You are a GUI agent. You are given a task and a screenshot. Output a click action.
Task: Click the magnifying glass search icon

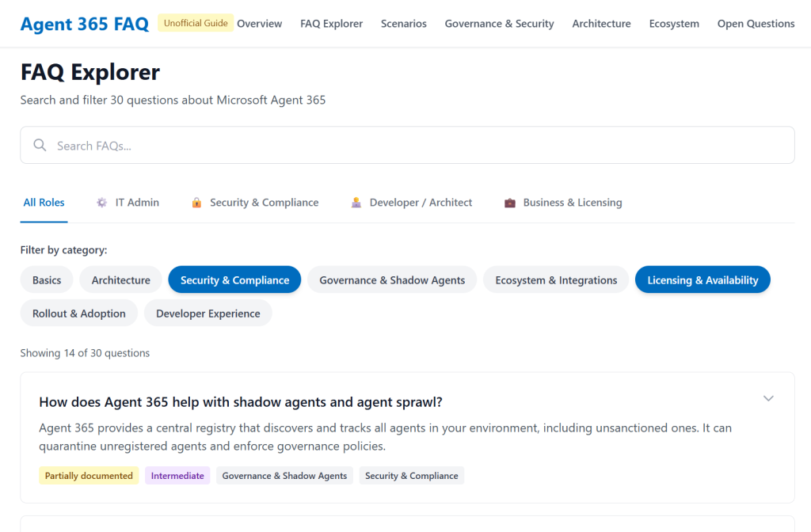40,146
